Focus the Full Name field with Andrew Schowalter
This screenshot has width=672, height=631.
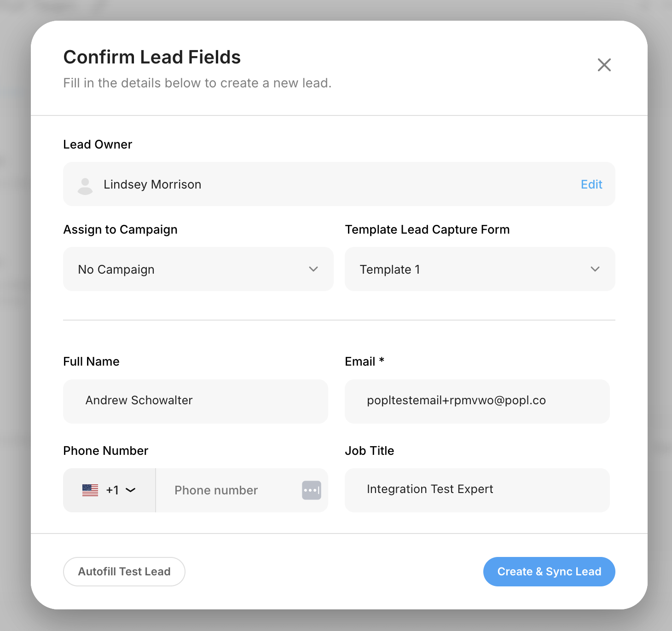point(196,401)
